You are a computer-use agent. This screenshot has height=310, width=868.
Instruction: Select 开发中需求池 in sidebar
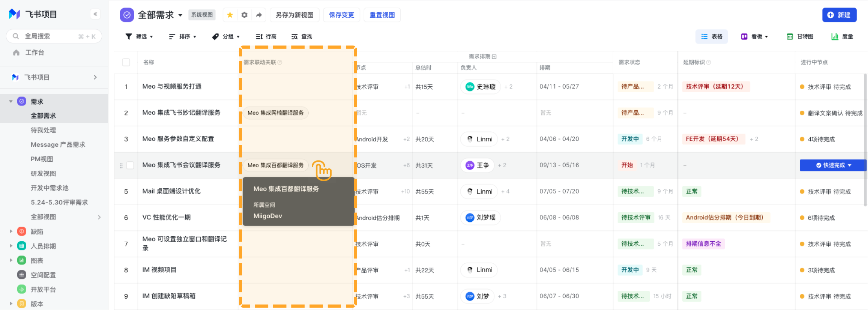pos(49,188)
